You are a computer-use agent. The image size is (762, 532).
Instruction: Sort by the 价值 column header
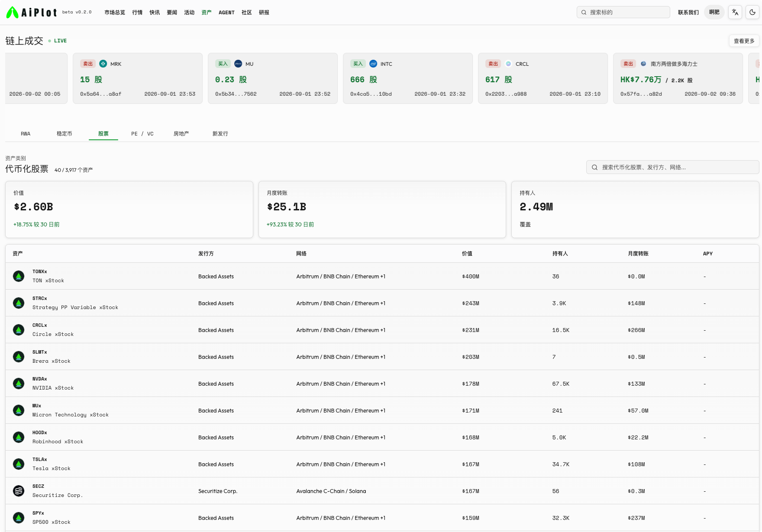coord(467,254)
